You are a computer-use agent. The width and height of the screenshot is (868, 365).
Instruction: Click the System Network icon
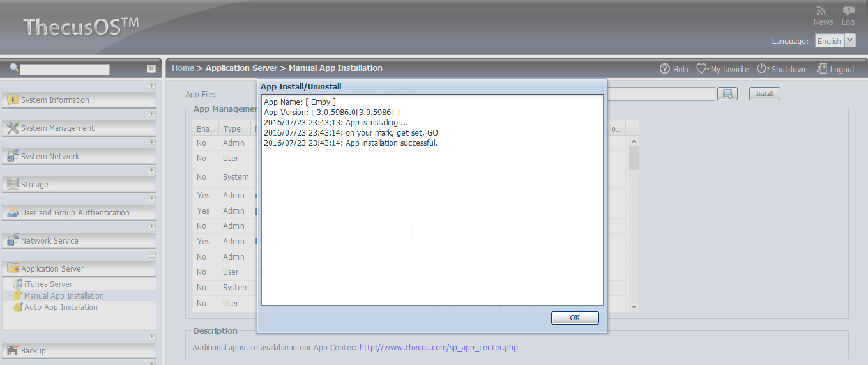pyautogui.click(x=13, y=156)
